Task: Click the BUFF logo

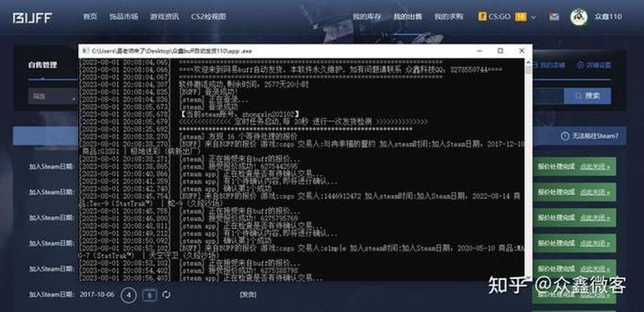Action: pos(32,17)
